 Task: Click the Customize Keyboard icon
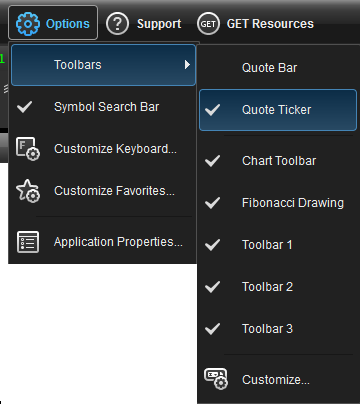28,149
